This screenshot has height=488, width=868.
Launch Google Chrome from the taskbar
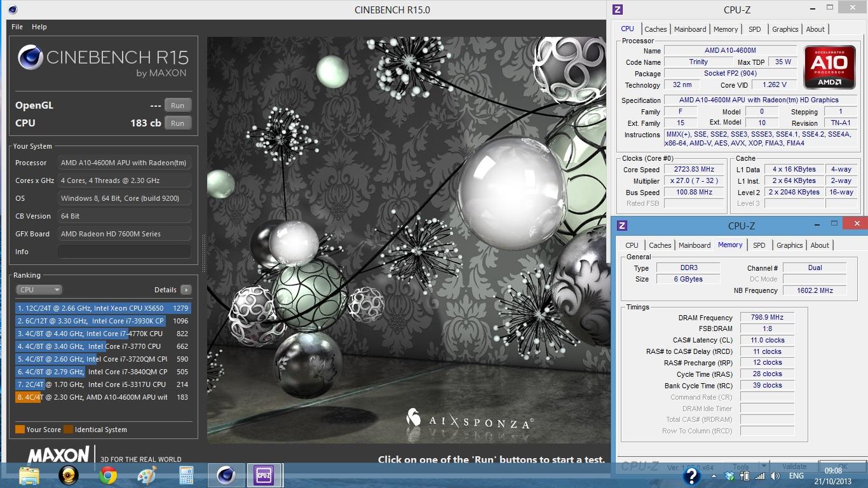108,475
